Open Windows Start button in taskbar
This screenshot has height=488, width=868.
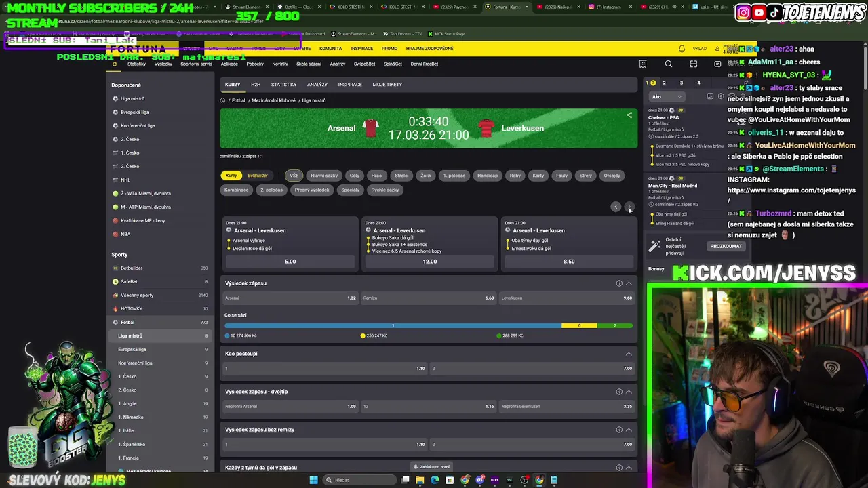[313, 480]
